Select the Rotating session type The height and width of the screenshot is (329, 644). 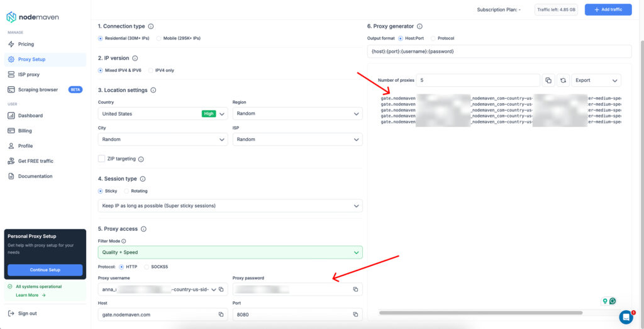(127, 191)
